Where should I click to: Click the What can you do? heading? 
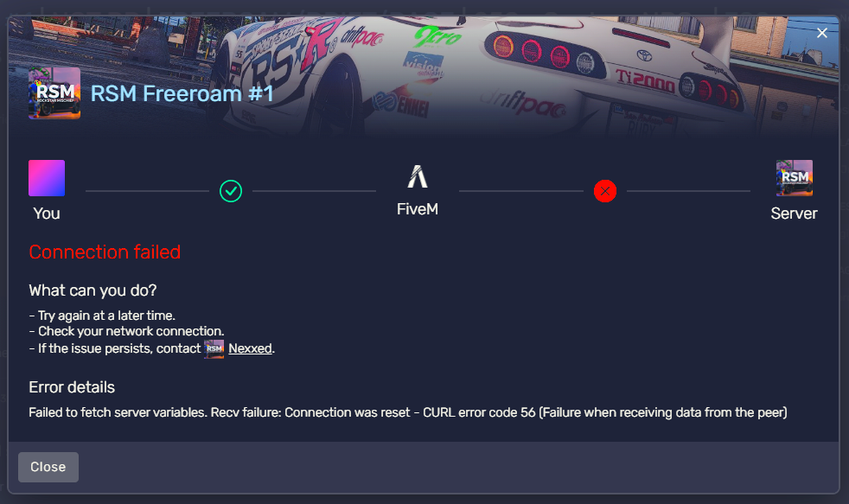tap(93, 290)
